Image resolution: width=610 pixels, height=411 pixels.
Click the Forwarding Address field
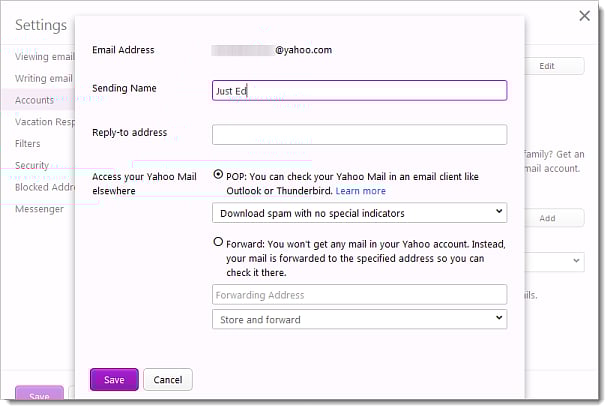(359, 295)
